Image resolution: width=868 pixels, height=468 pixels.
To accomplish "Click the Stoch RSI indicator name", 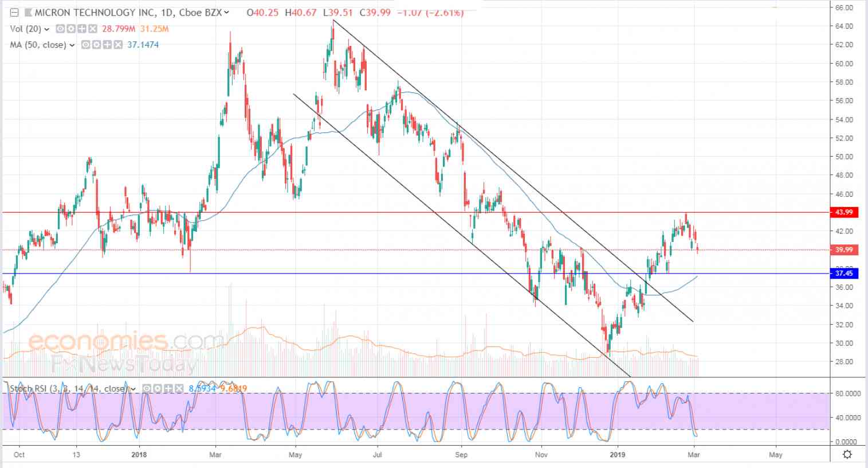I will pos(69,389).
